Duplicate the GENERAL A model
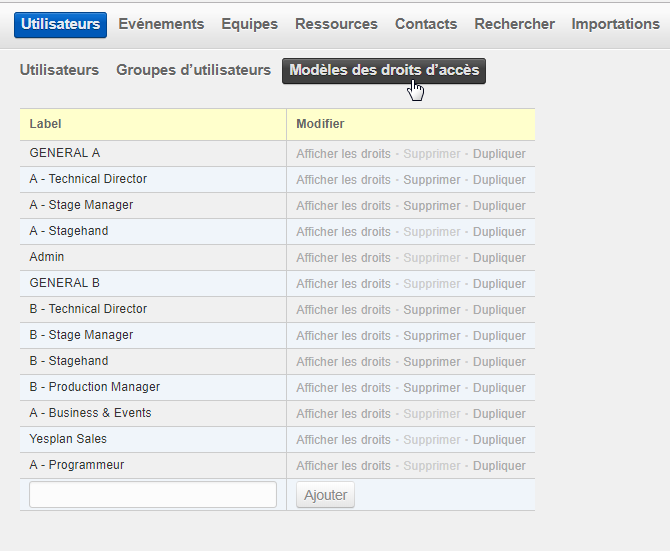 tap(499, 154)
